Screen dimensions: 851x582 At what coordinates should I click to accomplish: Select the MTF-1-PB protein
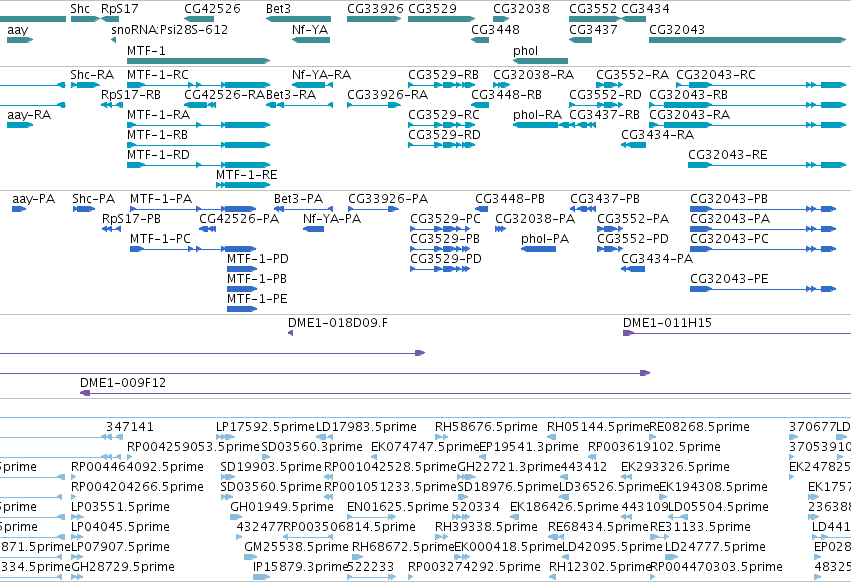tap(242, 289)
